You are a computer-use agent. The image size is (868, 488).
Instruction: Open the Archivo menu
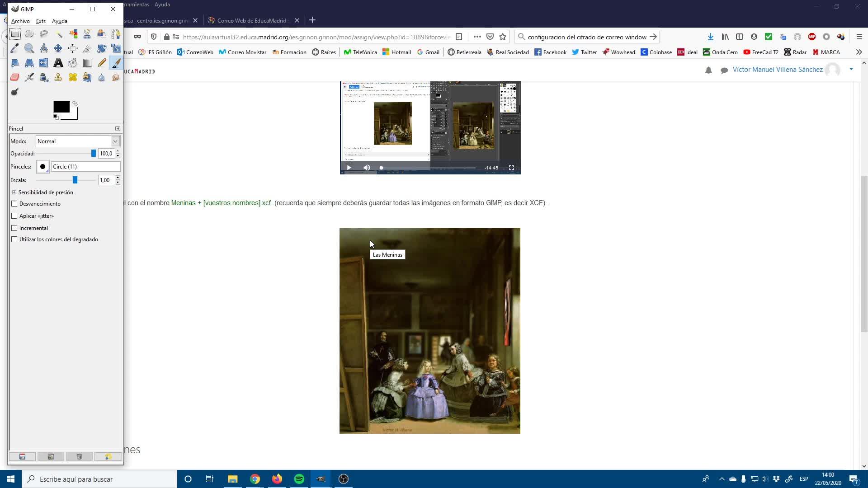20,21
